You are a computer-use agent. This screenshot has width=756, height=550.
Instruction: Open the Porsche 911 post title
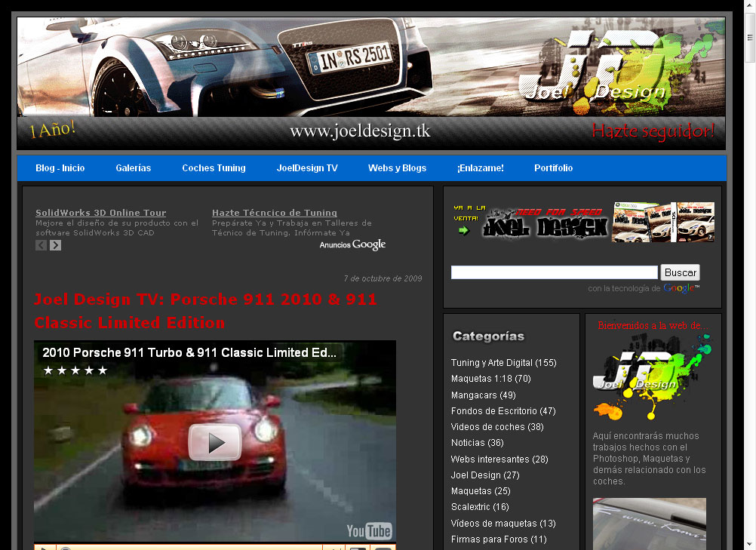(x=205, y=311)
